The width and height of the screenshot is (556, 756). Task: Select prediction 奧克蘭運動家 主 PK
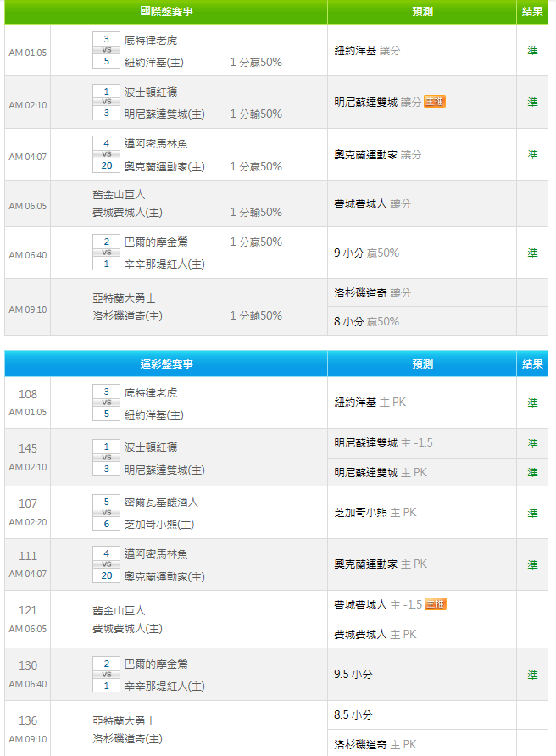coord(381,564)
